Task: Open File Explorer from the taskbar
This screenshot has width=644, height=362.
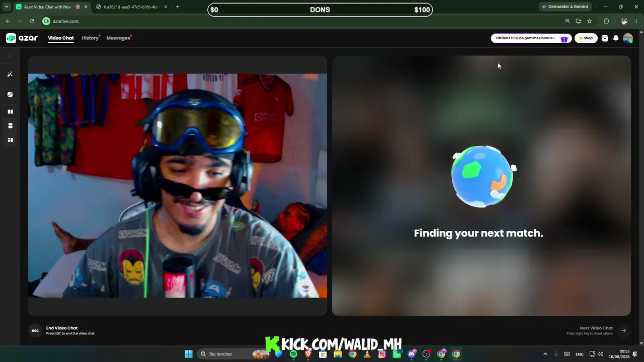Action: (338, 354)
